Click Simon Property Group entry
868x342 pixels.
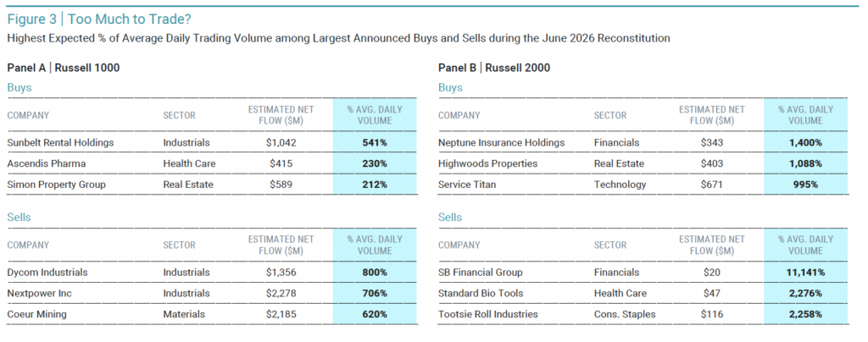tap(57, 185)
